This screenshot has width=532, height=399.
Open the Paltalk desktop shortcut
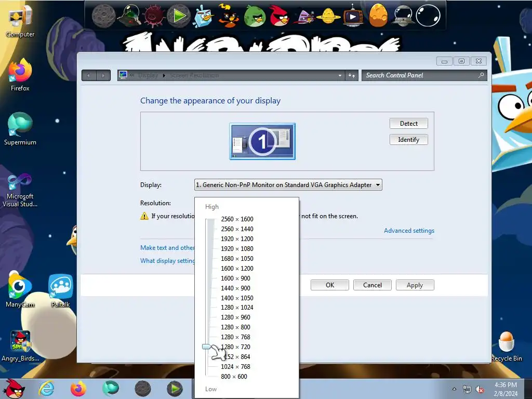pos(60,291)
